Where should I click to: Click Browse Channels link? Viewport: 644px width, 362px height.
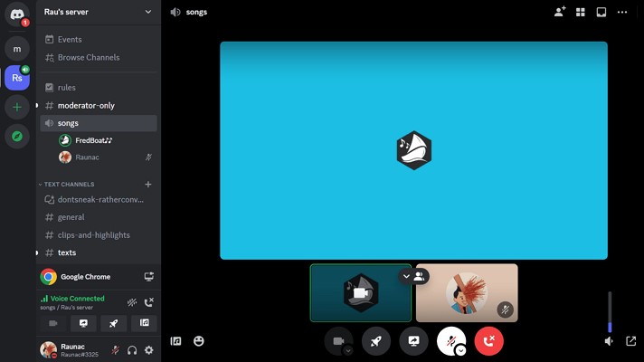pos(88,57)
